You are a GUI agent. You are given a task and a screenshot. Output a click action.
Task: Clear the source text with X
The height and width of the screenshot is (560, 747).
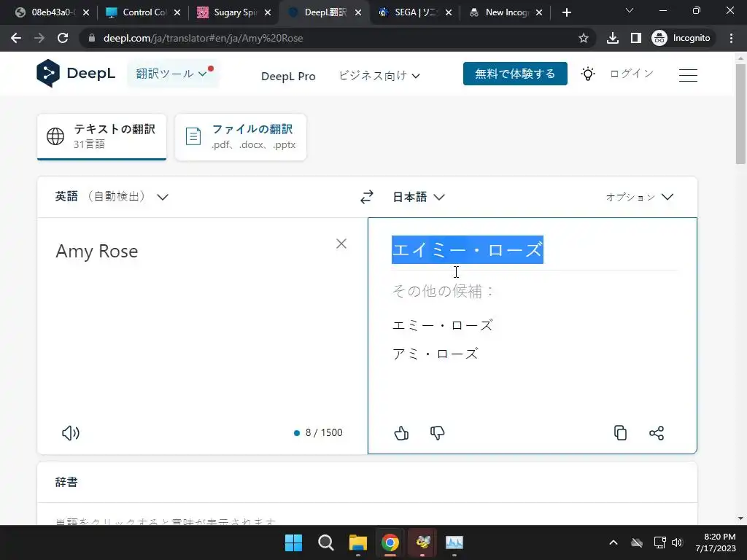[341, 244]
